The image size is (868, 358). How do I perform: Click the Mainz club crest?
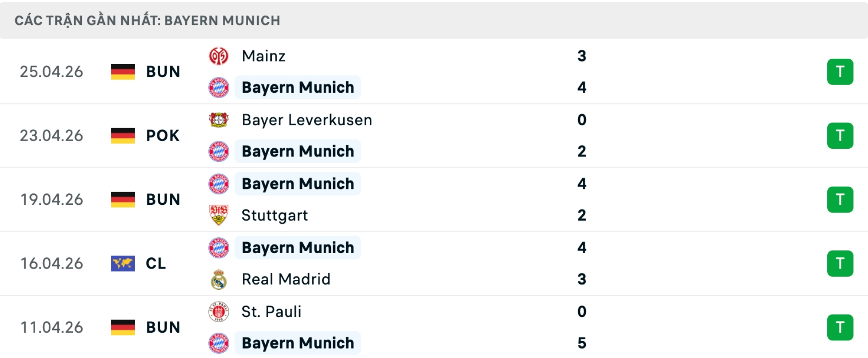(218, 56)
